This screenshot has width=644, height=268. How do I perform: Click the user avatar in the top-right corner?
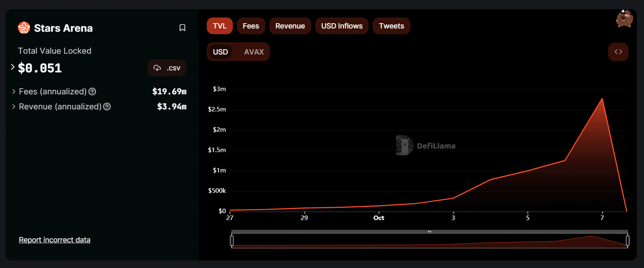pos(624,18)
